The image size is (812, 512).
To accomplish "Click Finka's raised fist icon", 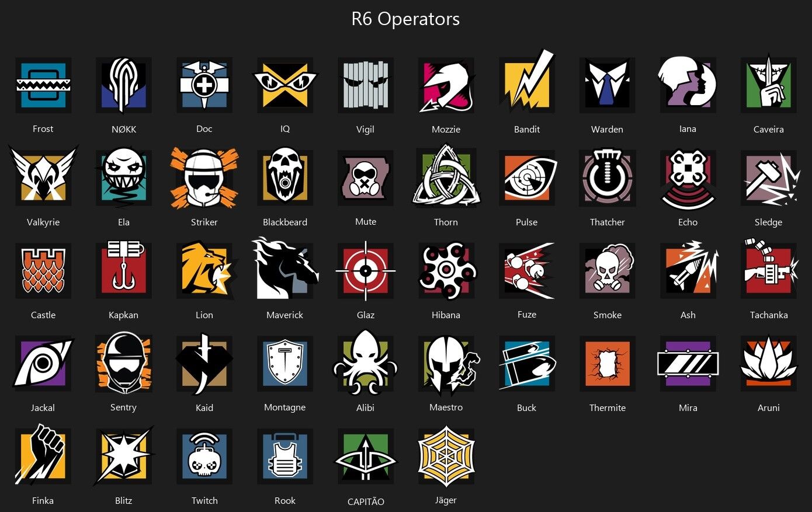I will (43, 455).
